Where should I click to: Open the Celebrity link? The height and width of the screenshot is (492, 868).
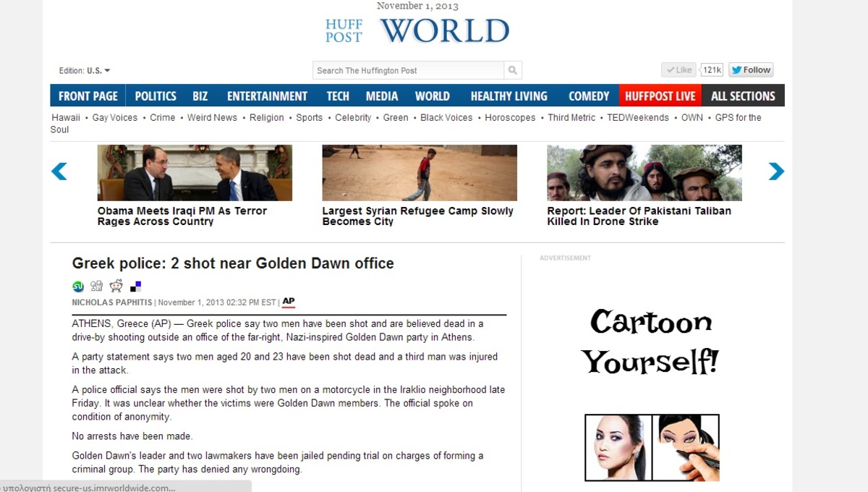353,118
